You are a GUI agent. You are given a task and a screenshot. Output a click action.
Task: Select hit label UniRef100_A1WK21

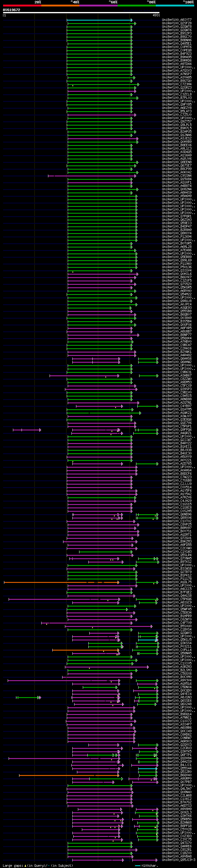click(177, 413)
